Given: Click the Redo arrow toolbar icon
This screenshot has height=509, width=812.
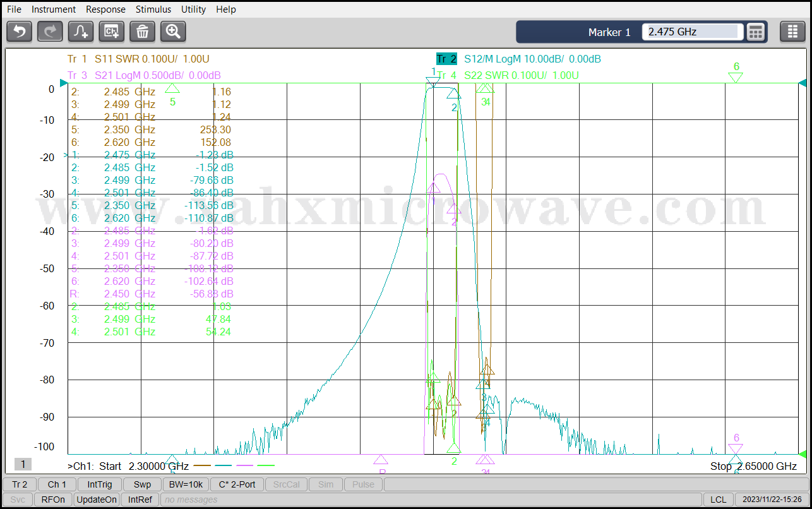Looking at the screenshot, I should click(50, 32).
